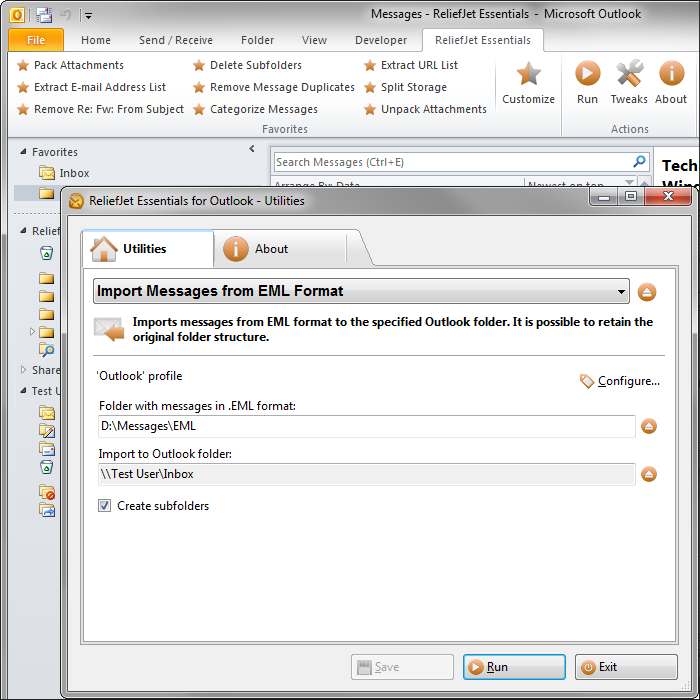Image resolution: width=700 pixels, height=700 pixels.
Task: Open the File tab
Action: click(36, 40)
